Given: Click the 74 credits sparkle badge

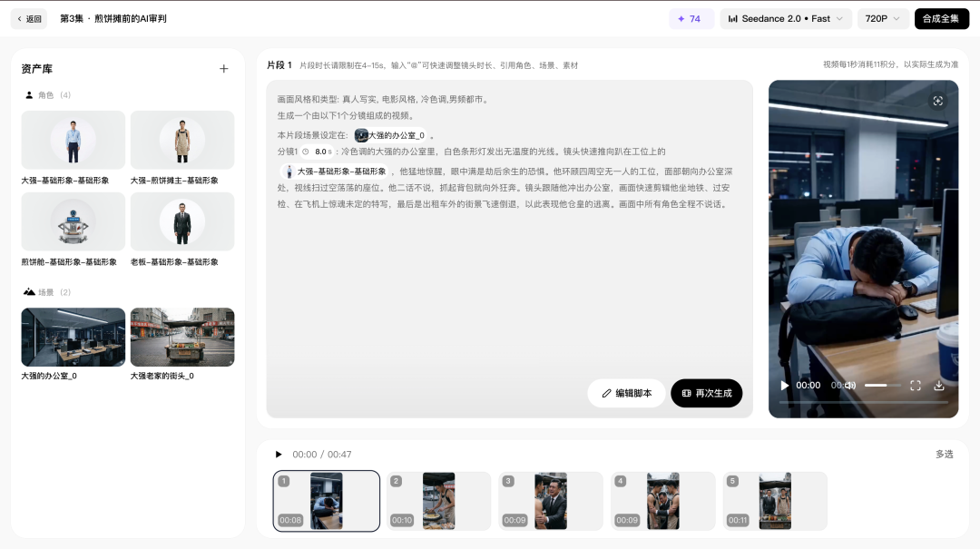Looking at the screenshot, I should click(x=691, y=18).
